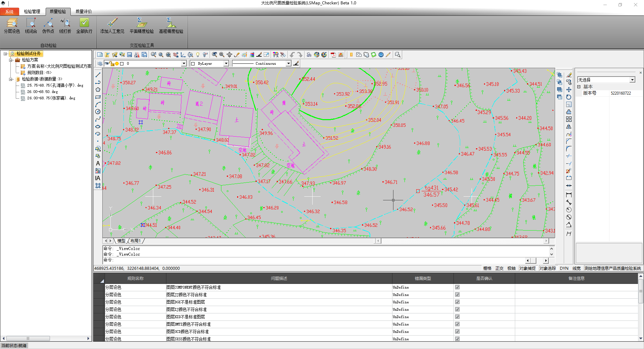This screenshot has width=644, height=349.
Task: Open the 检验管理 ribbon tab
Action: click(32, 11)
